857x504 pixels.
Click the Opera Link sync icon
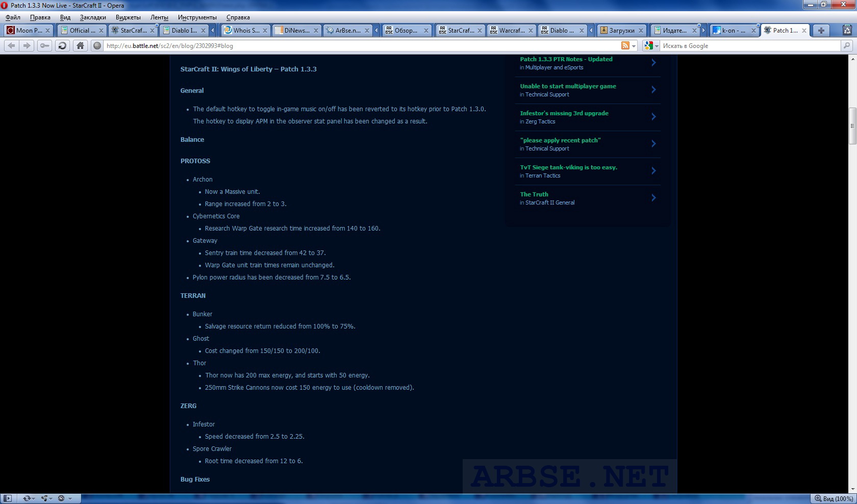pos(27,498)
